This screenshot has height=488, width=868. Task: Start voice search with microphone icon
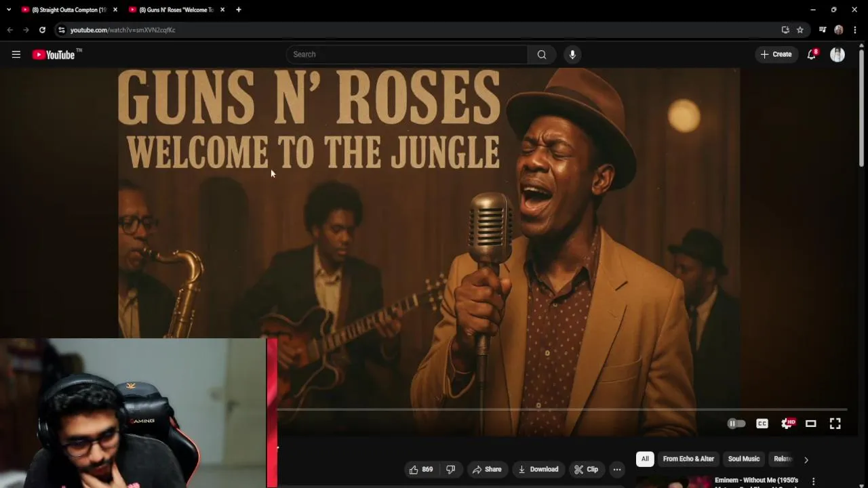[x=572, y=54]
